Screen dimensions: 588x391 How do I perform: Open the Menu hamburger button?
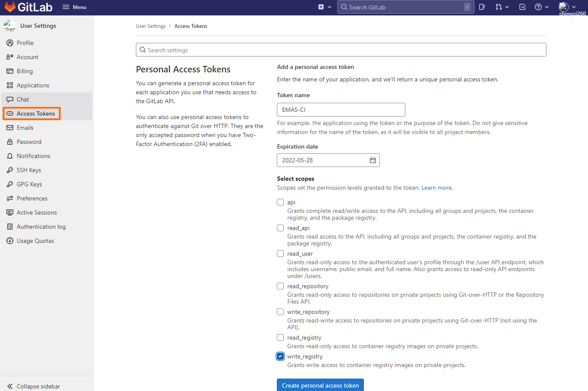75,7
